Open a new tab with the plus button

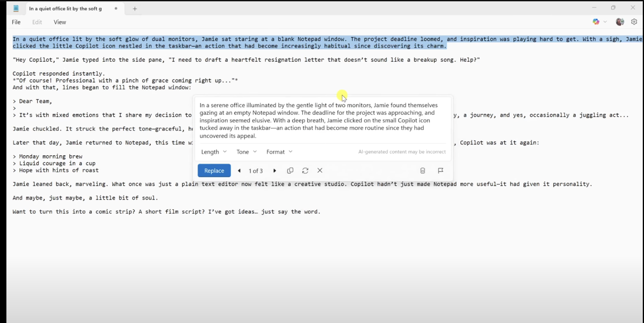[x=135, y=9]
